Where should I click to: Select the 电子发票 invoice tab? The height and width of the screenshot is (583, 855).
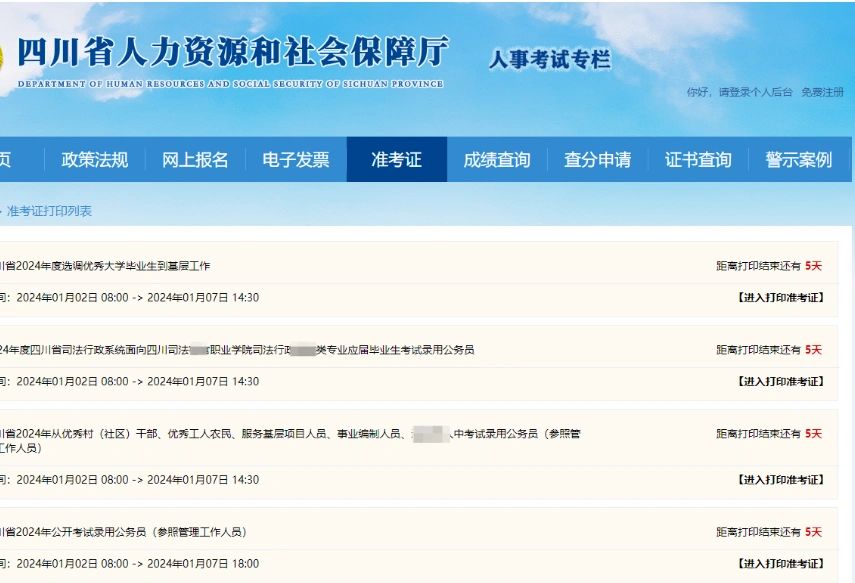pyautogui.click(x=298, y=159)
